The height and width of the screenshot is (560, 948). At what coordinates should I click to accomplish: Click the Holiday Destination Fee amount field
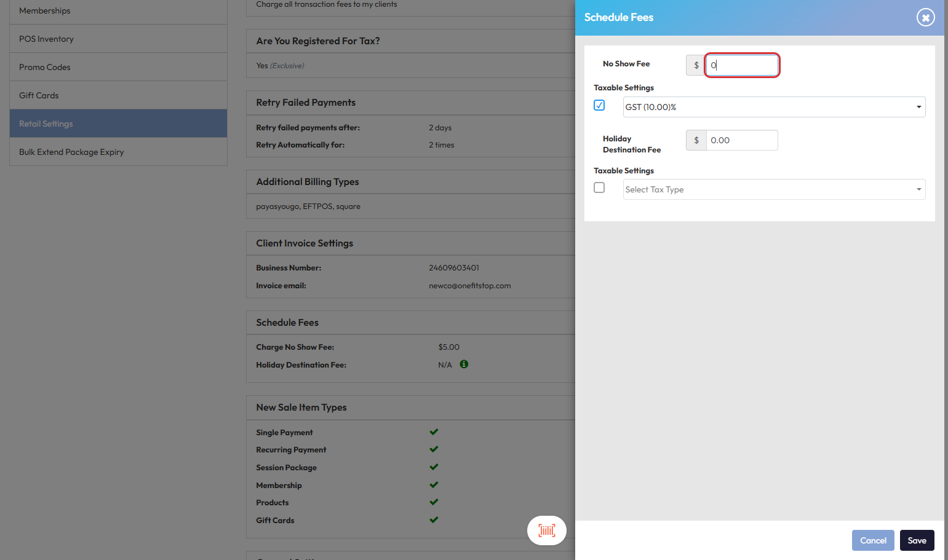coord(742,140)
